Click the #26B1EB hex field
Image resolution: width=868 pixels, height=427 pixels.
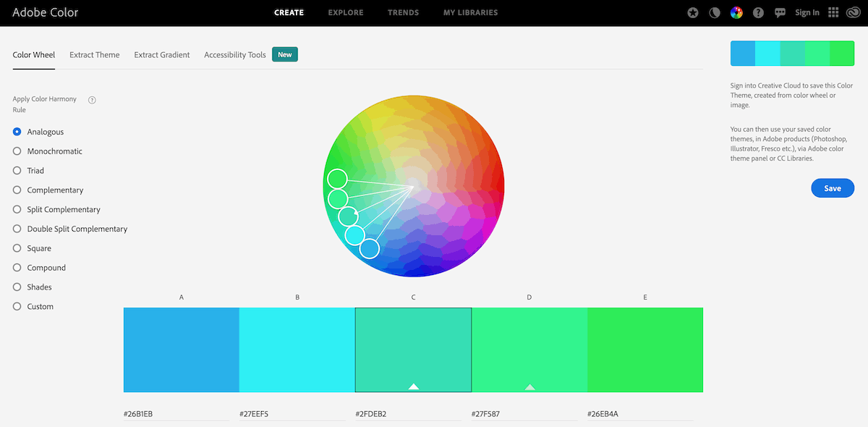[x=176, y=415]
